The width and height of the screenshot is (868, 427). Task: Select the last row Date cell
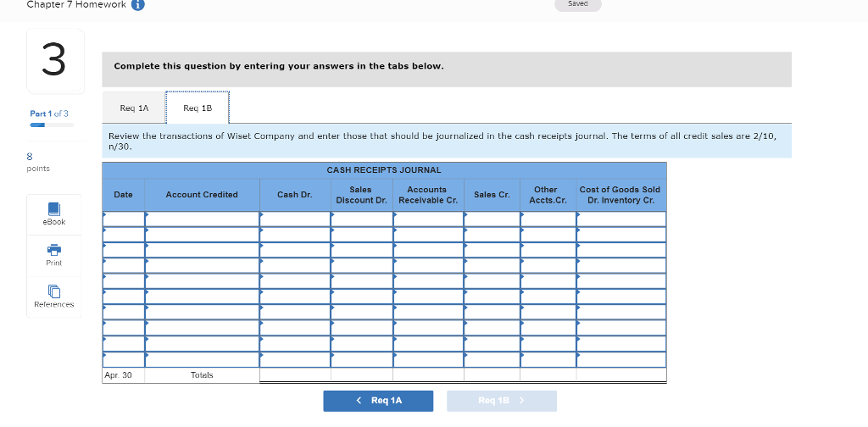click(124, 359)
